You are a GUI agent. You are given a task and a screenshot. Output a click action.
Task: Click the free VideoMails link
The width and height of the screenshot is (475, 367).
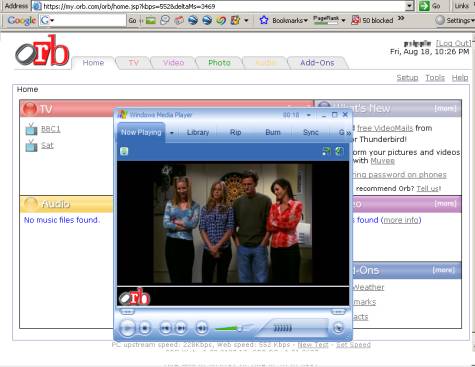pyautogui.click(x=385, y=128)
